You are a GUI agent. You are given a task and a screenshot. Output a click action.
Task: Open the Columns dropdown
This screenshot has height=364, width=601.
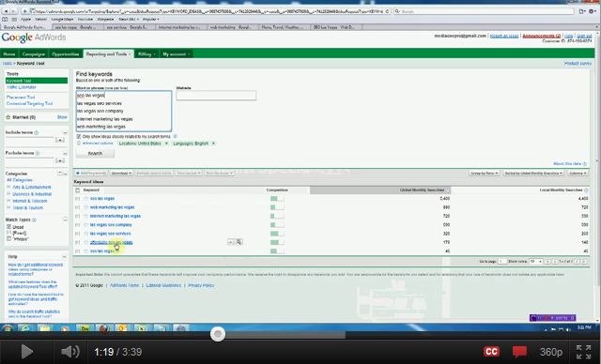[x=577, y=174]
